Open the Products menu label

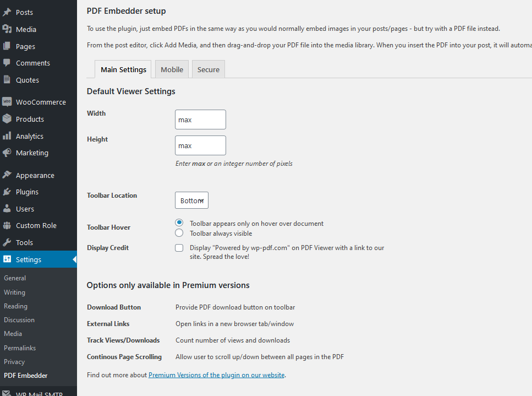[x=30, y=119]
